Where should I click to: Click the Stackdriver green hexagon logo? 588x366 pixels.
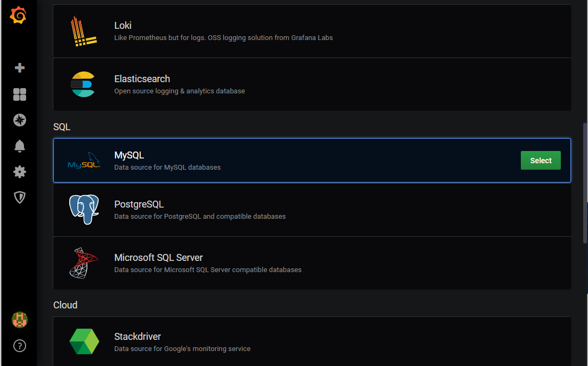(84, 341)
